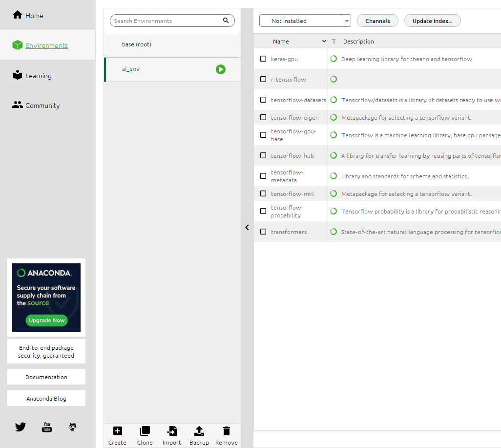
Task: Click the Environments green cube icon
Action: pyautogui.click(x=17, y=45)
